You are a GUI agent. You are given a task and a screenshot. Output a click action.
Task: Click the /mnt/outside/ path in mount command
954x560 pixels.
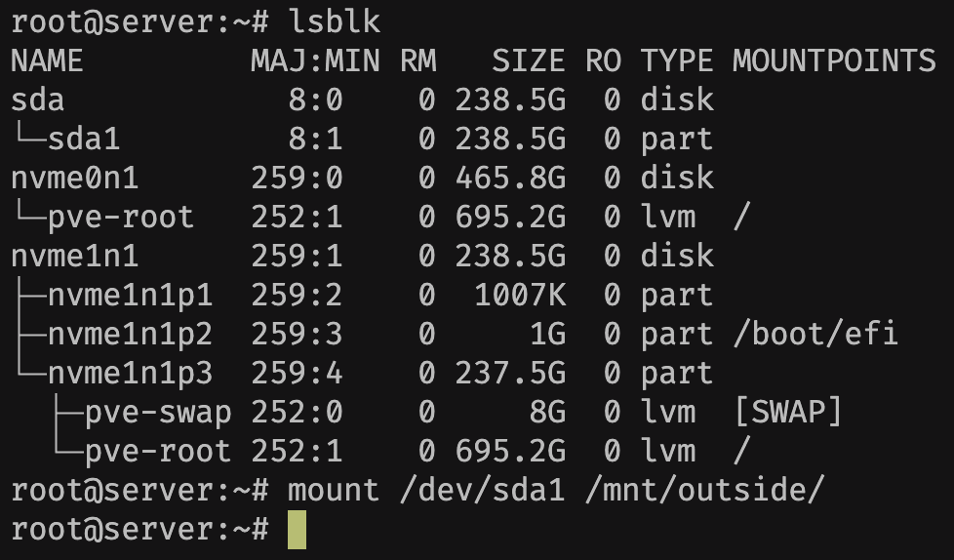[704, 491]
